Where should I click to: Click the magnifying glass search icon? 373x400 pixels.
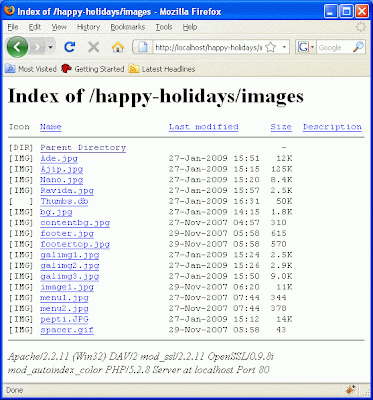coord(358,47)
